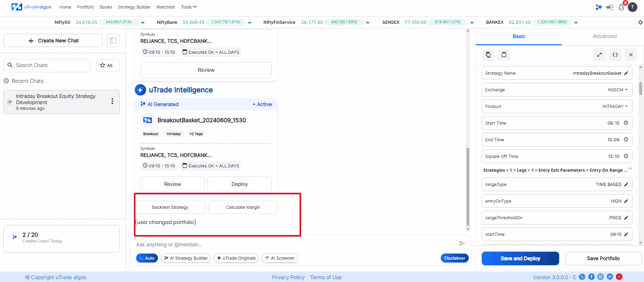This screenshot has width=644, height=282.
Task: Open the Start Time clock picker
Action: [x=625, y=123]
